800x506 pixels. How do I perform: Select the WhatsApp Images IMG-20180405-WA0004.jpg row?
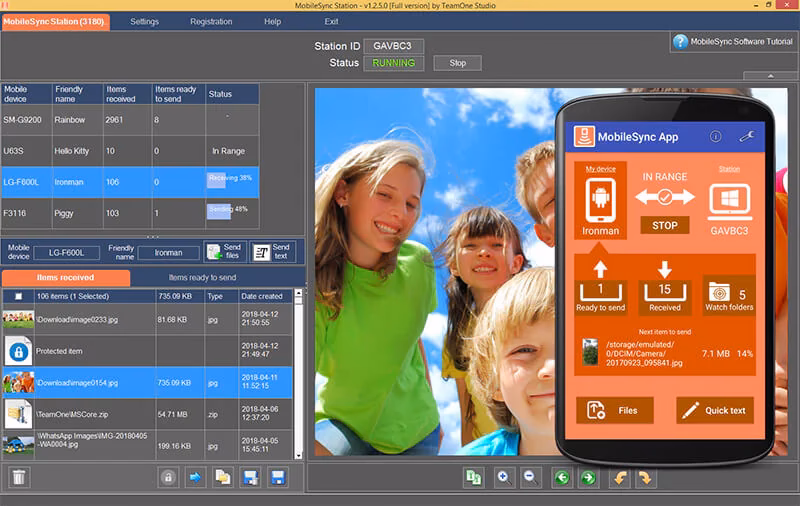point(147,444)
